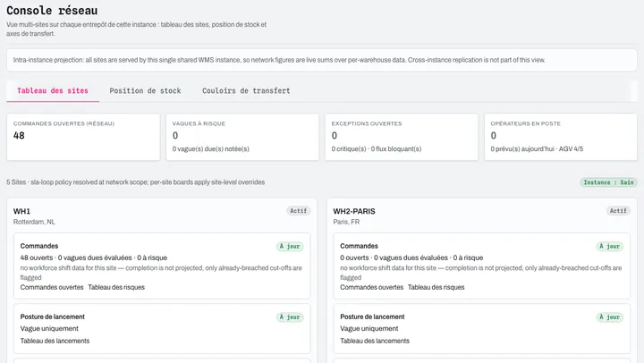Click the WH2-PARIS site heading
Viewport: 644px width, 363px height.
(354, 211)
